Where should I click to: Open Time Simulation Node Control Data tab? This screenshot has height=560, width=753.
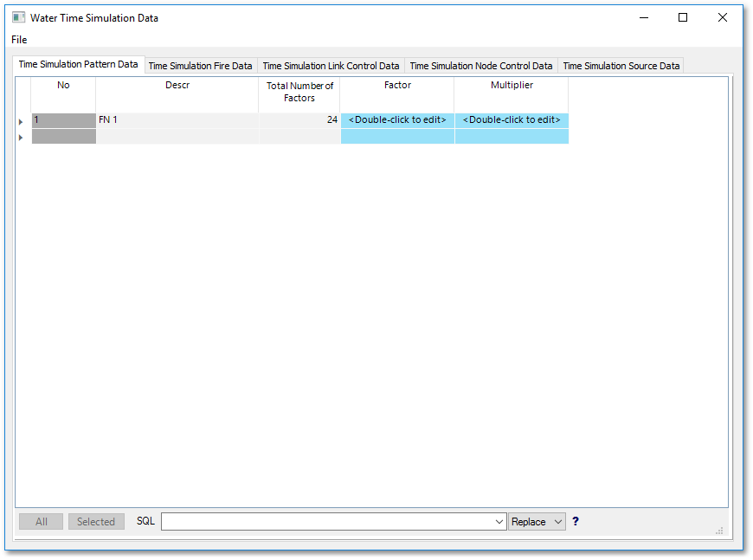pyautogui.click(x=480, y=66)
